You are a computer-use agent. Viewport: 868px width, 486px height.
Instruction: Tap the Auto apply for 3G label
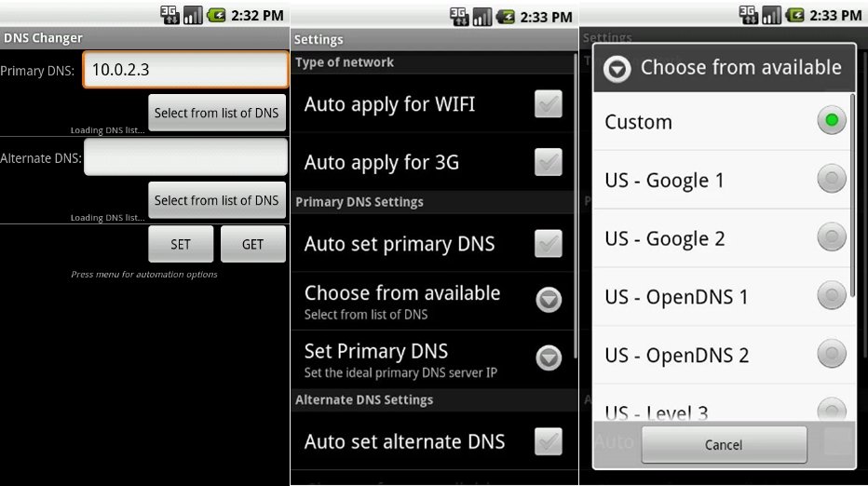pyautogui.click(x=382, y=163)
